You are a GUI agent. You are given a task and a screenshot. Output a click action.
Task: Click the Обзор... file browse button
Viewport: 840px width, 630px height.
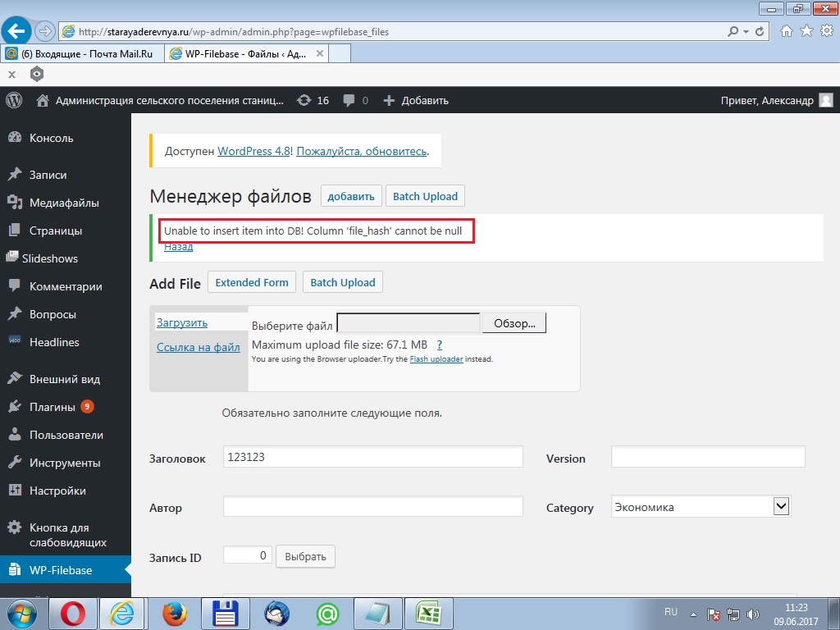[x=514, y=323]
